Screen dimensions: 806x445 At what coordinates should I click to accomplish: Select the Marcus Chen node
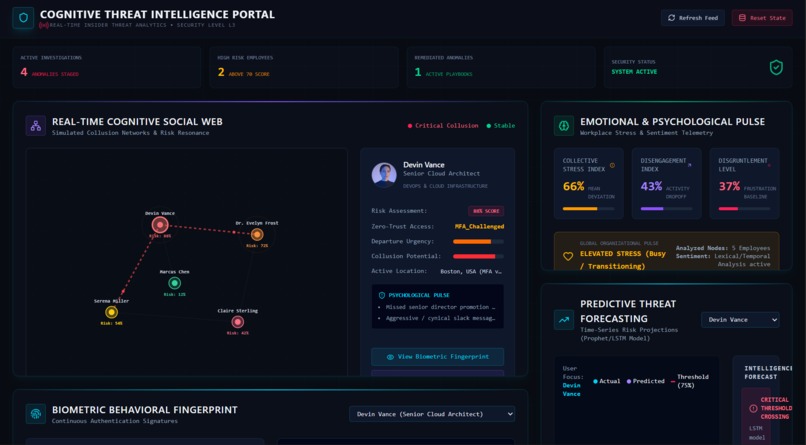coord(175,283)
